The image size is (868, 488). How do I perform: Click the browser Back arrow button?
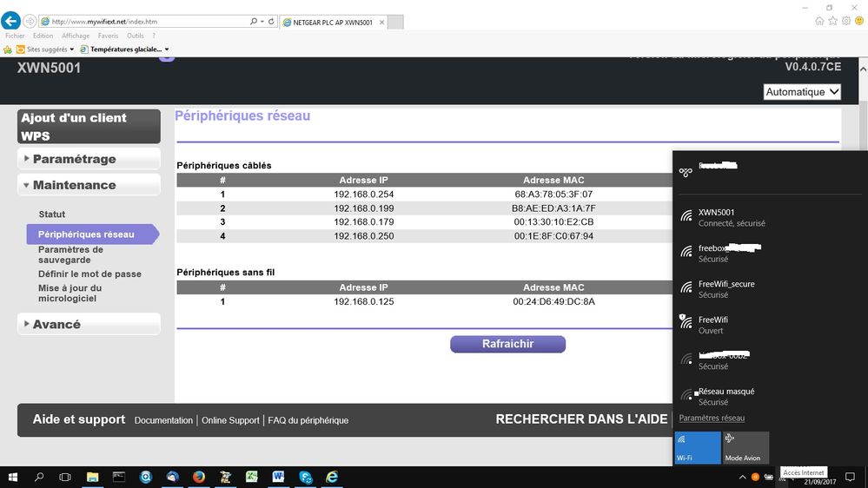pos(10,21)
